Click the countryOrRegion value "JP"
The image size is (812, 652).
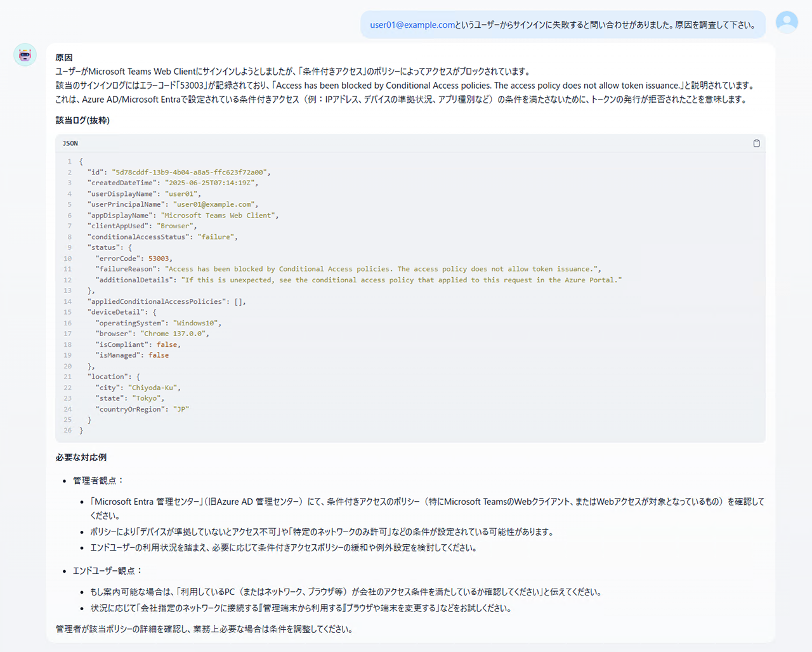pyautogui.click(x=181, y=409)
